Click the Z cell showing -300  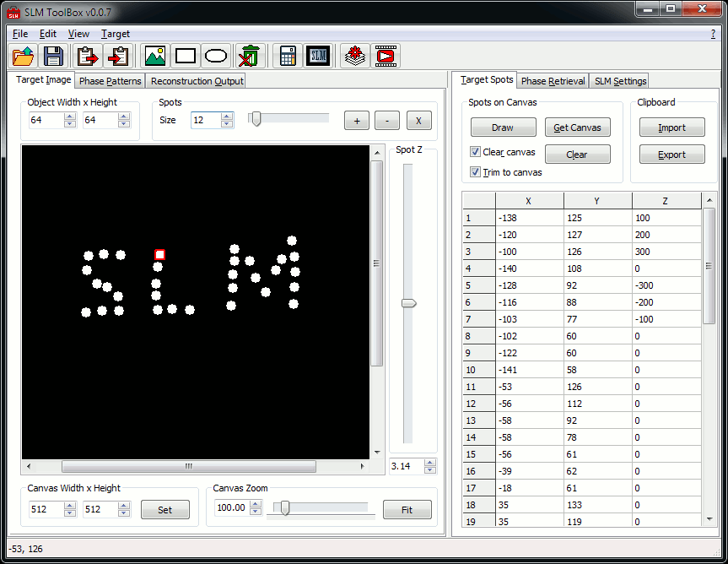tap(666, 285)
